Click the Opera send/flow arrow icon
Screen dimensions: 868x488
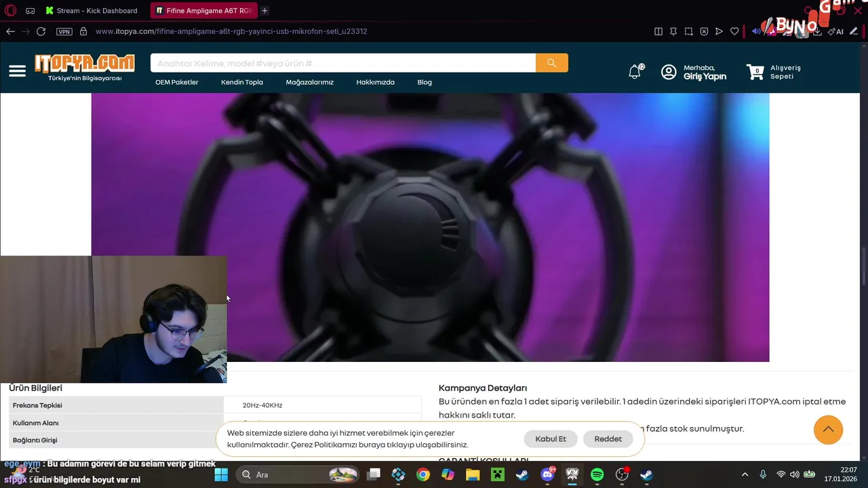coord(719,31)
